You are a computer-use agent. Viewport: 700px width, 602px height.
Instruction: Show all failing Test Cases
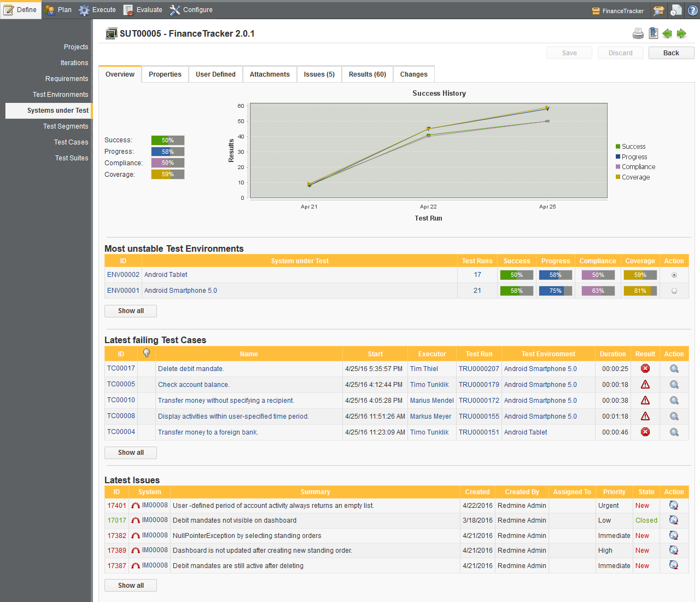tap(131, 453)
